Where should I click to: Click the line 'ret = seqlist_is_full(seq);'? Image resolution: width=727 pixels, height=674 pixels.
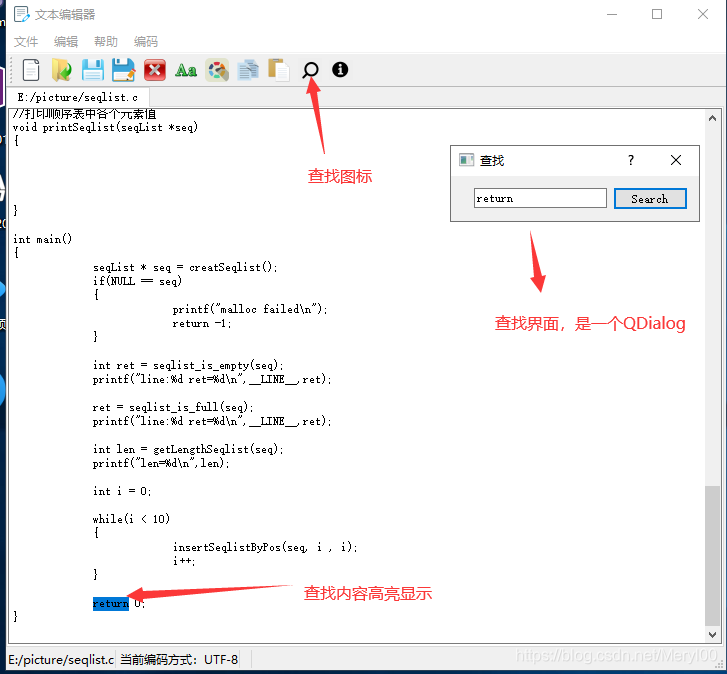(x=173, y=407)
